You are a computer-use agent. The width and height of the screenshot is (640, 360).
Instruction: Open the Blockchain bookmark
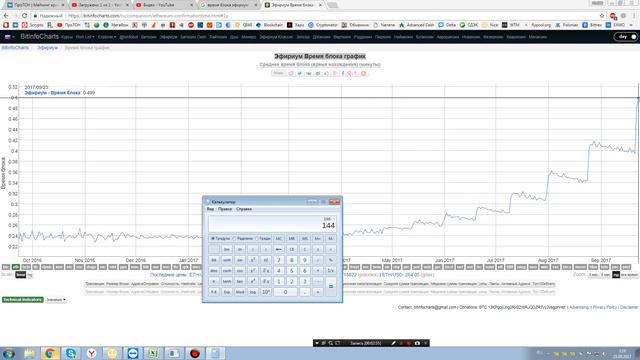click(x=269, y=25)
